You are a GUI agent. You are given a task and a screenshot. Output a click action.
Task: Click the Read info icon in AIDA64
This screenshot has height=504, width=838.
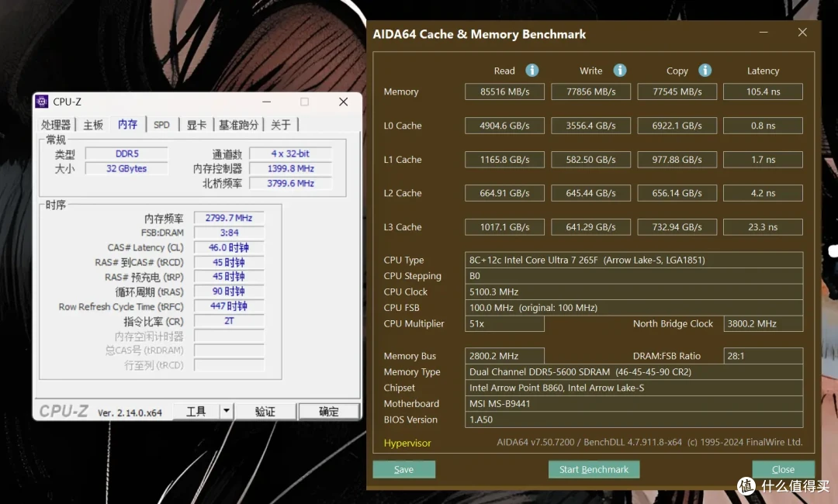[532, 70]
